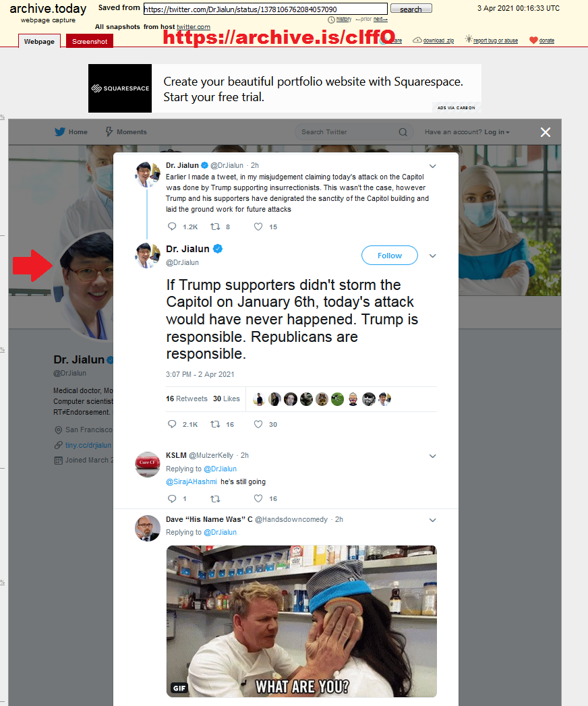Screen dimensions: 588x706
Task: Expand the chevron menu on the earlier tweet
Action: tap(433, 166)
